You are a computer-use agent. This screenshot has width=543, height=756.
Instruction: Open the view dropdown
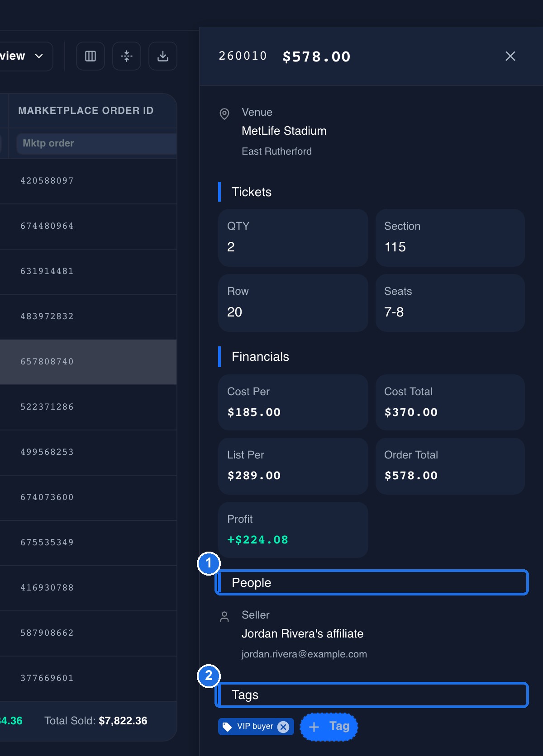[x=26, y=56]
